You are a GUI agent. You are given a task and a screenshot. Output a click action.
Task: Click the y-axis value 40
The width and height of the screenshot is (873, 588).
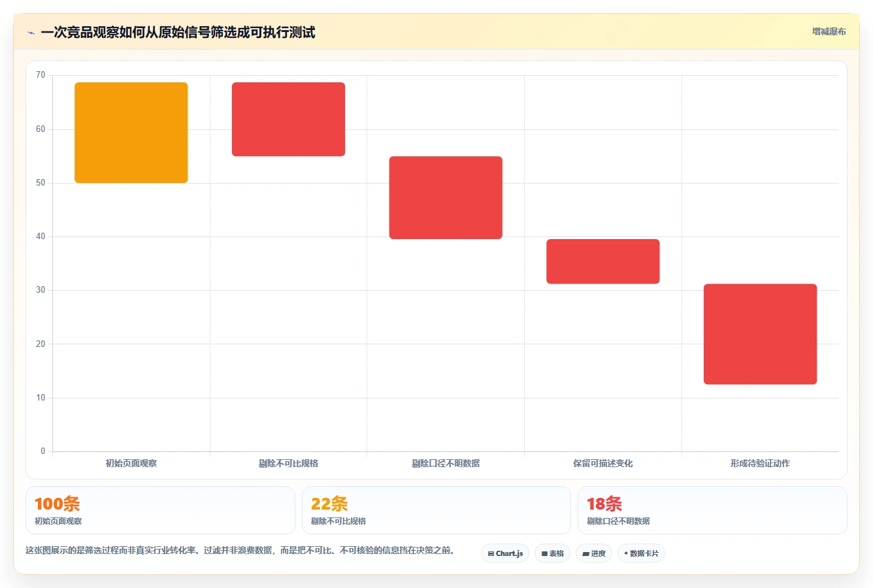[41, 237]
